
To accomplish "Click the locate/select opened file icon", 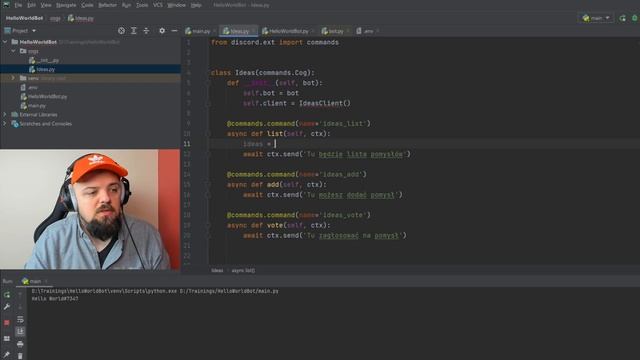I will click(121, 31).
